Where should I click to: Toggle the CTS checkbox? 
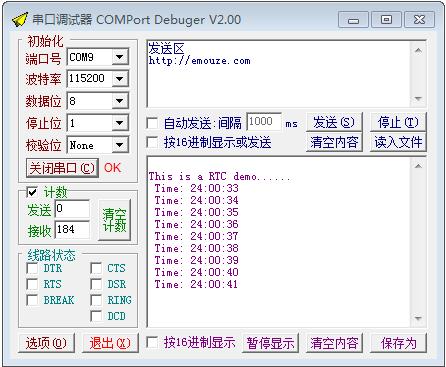click(96, 268)
